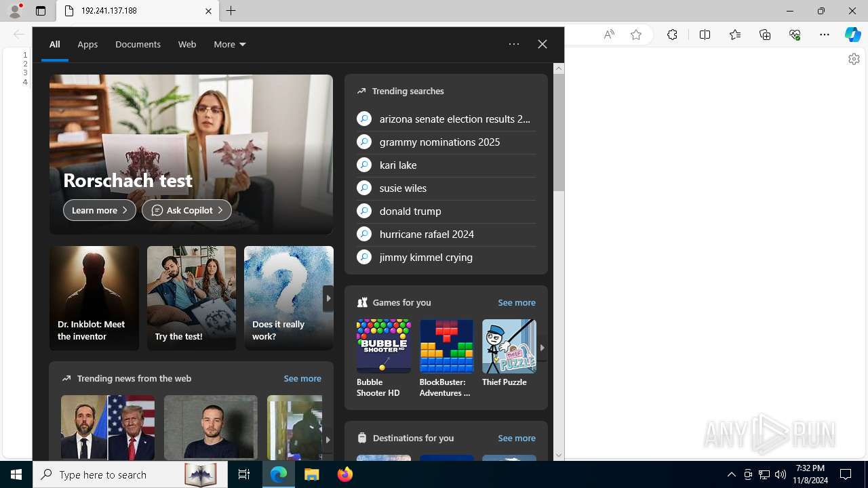Viewport: 868px width, 488px height.
Task: Click the search panel scroll down arrow
Action: [559, 455]
